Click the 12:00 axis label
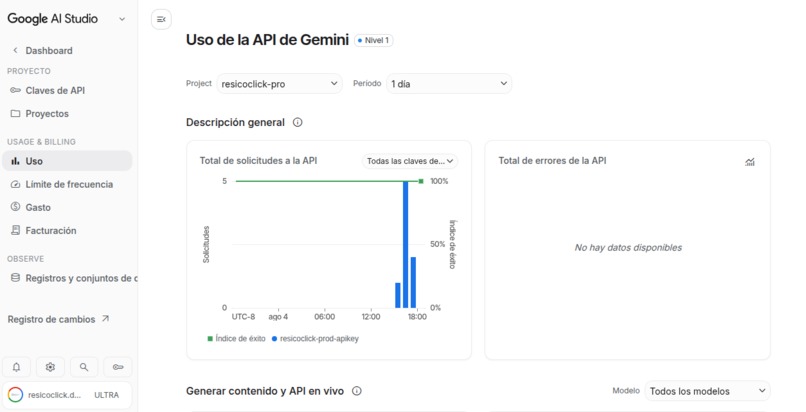The image size is (806, 412). point(371,317)
